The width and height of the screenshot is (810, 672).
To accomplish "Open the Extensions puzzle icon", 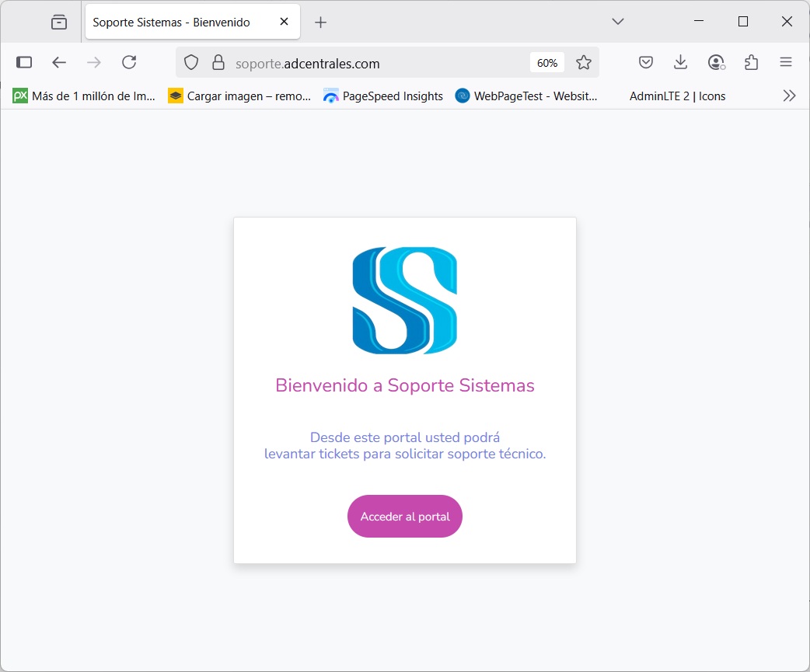I will (751, 62).
